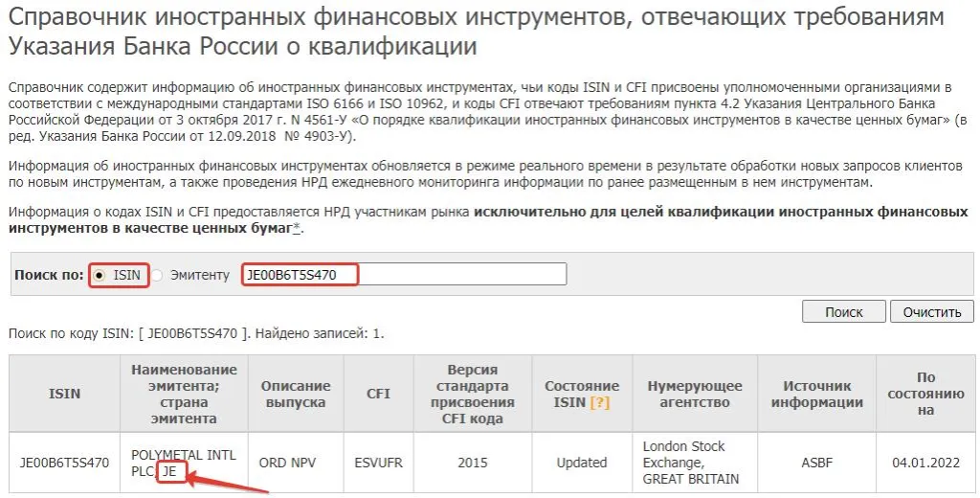Select the Эмитенту search radio button
980x498 pixels.
pyautogui.click(x=157, y=275)
